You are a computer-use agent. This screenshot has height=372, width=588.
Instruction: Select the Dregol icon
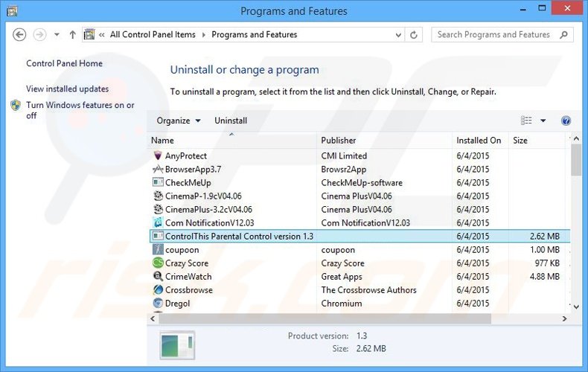coord(158,303)
